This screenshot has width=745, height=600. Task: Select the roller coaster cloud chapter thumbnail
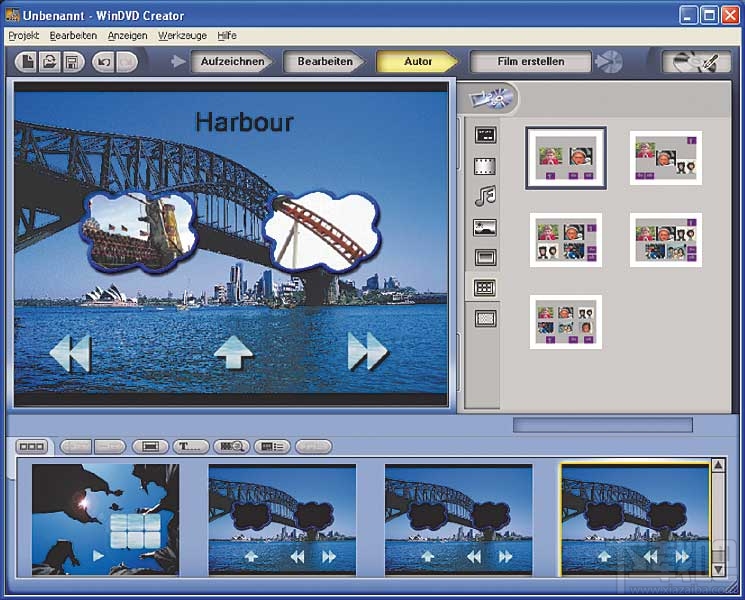click(x=322, y=232)
